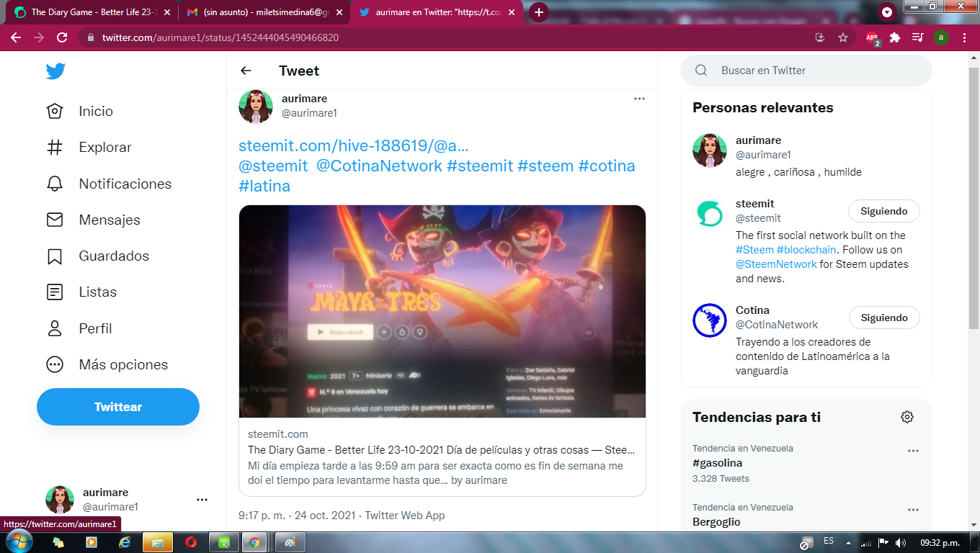Toggle Siguiendo button for steemit
The height and width of the screenshot is (553, 980).
[884, 211]
